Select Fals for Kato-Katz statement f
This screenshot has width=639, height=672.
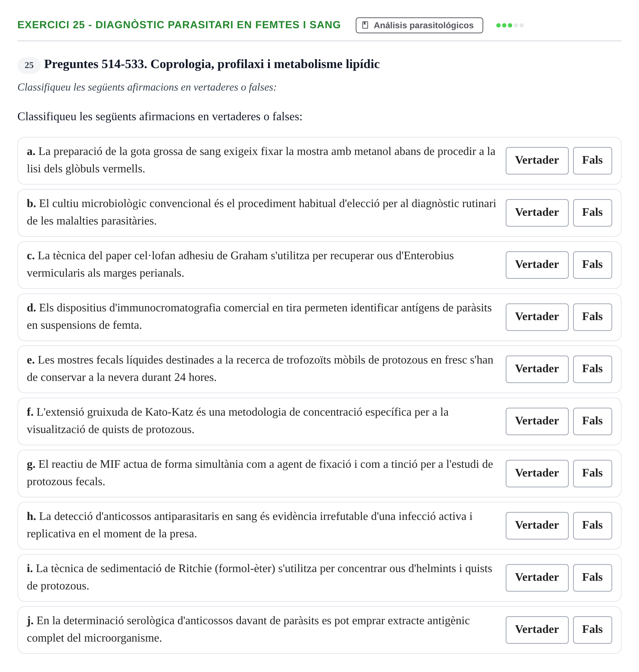[x=592, y=421]
